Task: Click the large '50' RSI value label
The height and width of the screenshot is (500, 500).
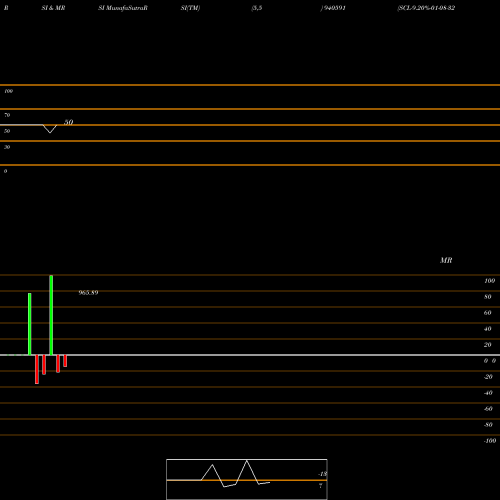Action: pyautogui.click(x=68, y=122)
